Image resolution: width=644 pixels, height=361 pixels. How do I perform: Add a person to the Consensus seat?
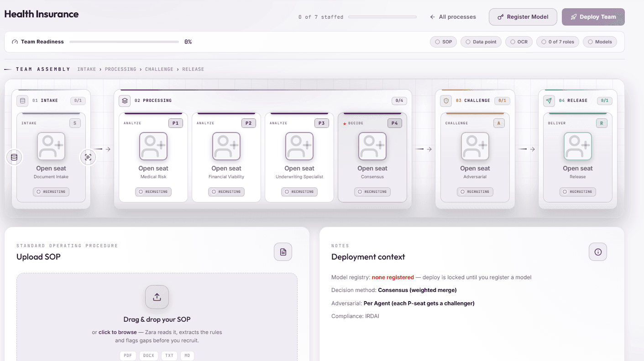pyautogui.click(x=372, y=146)
